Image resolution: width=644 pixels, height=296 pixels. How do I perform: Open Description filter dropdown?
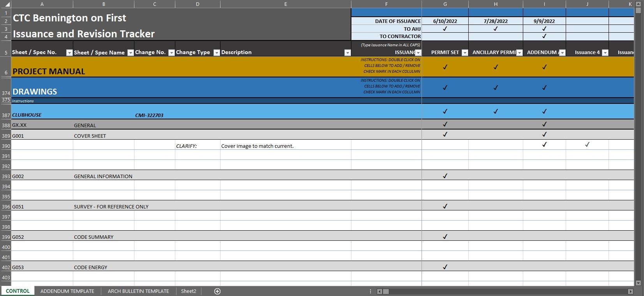(348, 53)
